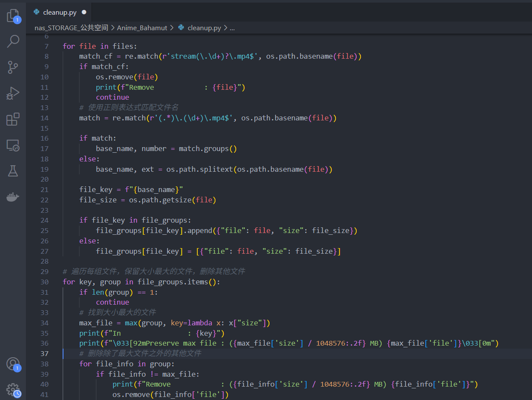Click "os.remove(file_info['file'])" on line 41
This screenshot has width=532, height=400.
coord(171,394)
